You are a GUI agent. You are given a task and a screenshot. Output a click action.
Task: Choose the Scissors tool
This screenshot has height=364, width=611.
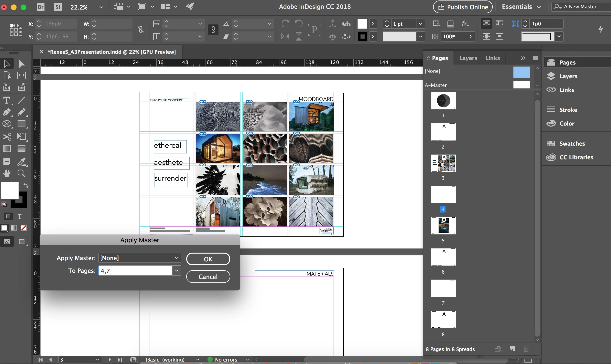tap(7, 137)
